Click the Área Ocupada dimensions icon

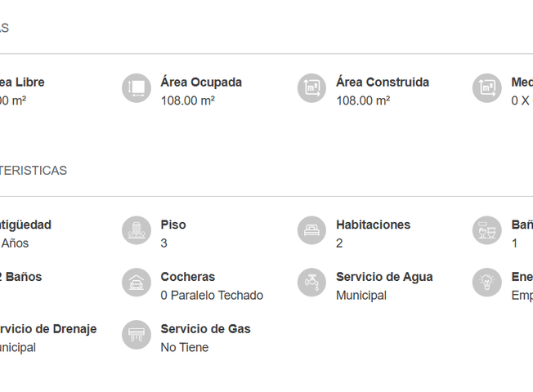[x=137, y=88]
